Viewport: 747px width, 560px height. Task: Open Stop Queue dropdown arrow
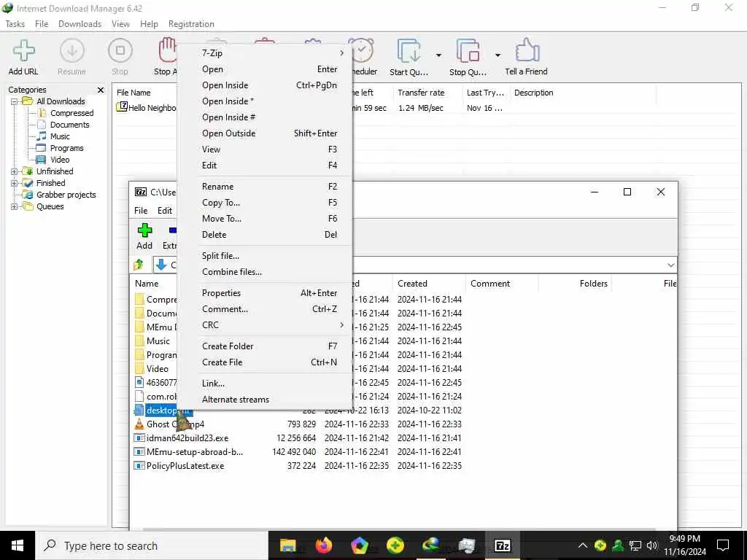coord(498,55)
